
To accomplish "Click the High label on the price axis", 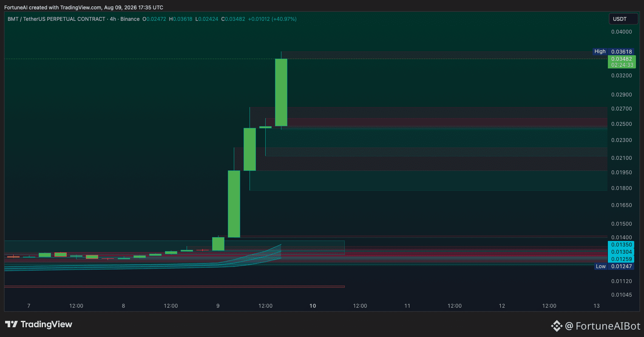I will pos(600,51).
